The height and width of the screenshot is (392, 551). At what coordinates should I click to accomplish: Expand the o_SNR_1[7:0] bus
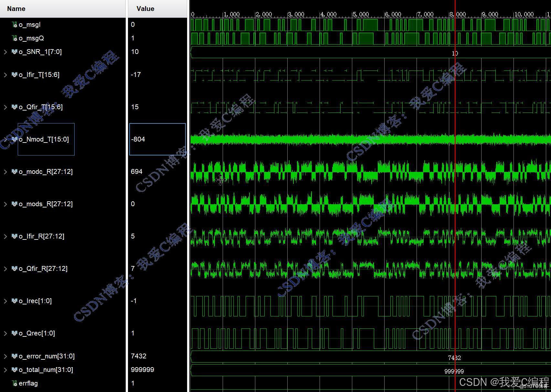click(5, 52)
